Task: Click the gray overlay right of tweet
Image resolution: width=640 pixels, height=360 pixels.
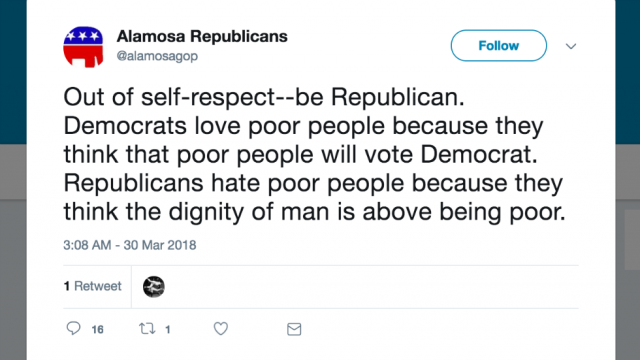Action: coord(628,253)
